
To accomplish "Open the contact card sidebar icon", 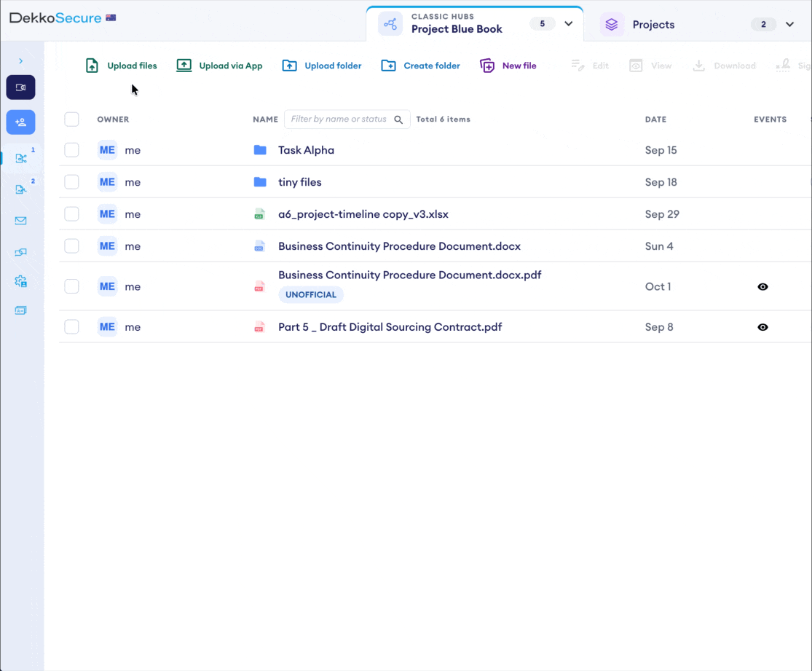I will [x=20, y=310].
